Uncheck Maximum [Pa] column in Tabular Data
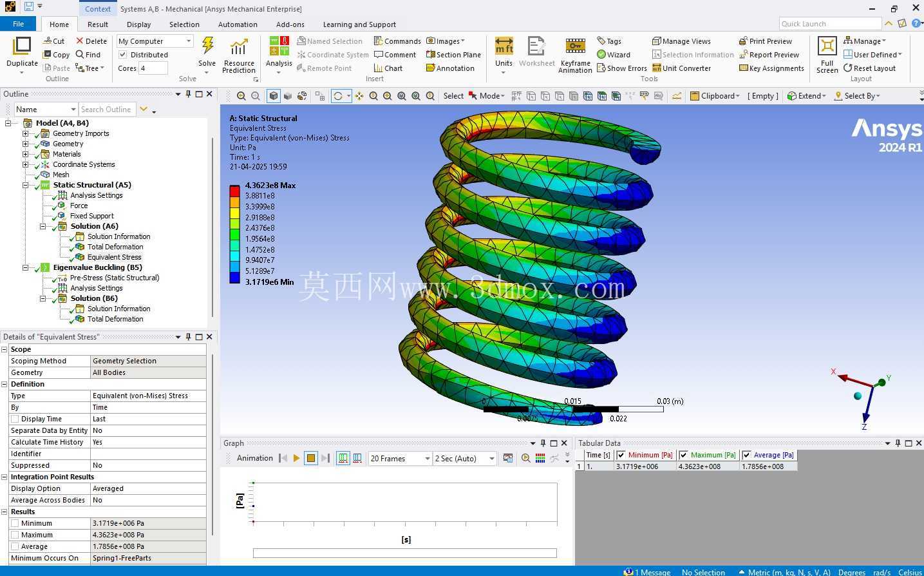Viewport: 924px width, 576px height. tap(684, 455)
